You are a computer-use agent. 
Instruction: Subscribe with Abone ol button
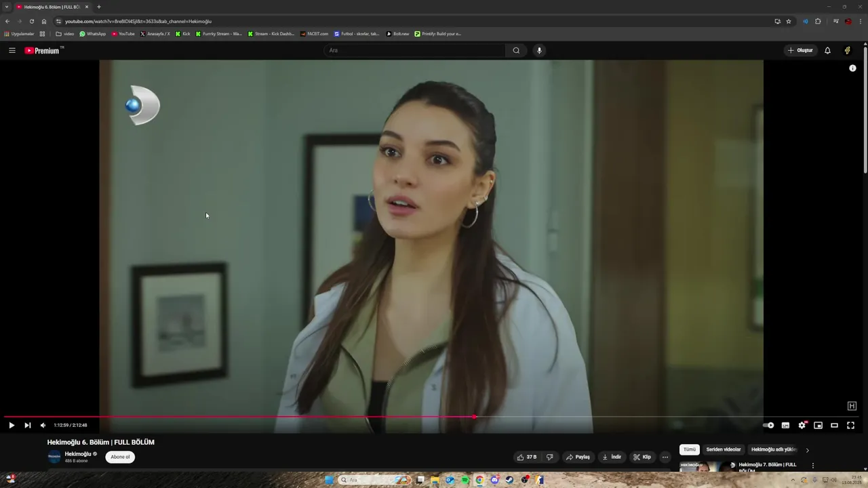tap(120, 457)
